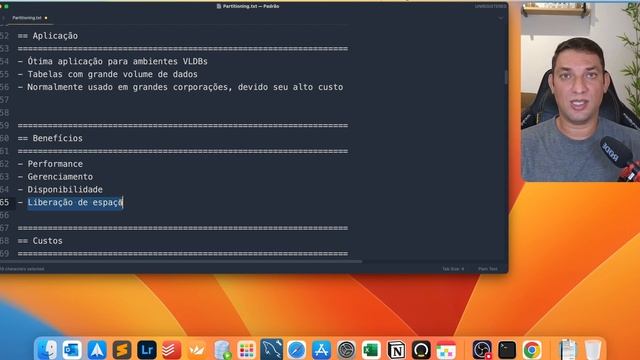This screenshot has height=360, width=640.
Task: Open the Trash in the dock
Action: 593,350
